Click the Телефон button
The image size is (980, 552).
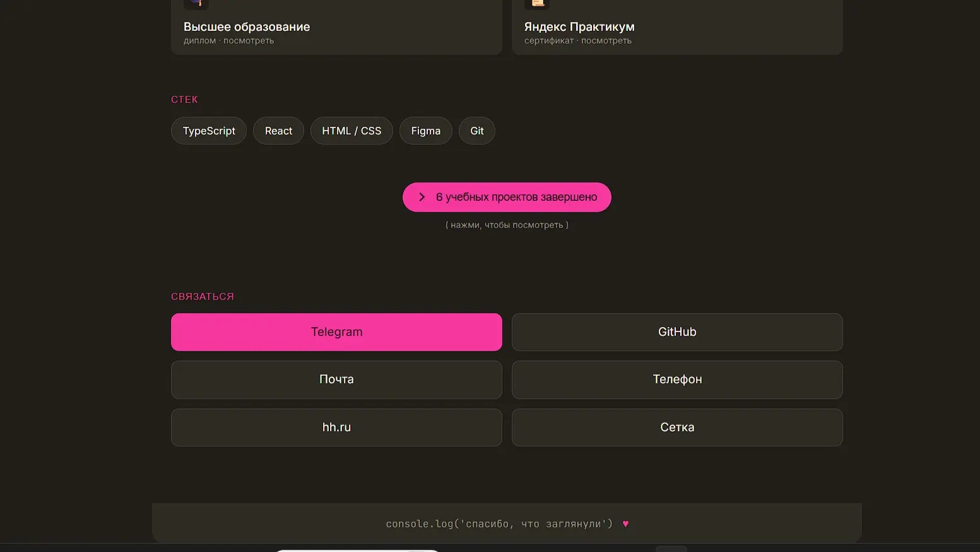click(677, 380)
